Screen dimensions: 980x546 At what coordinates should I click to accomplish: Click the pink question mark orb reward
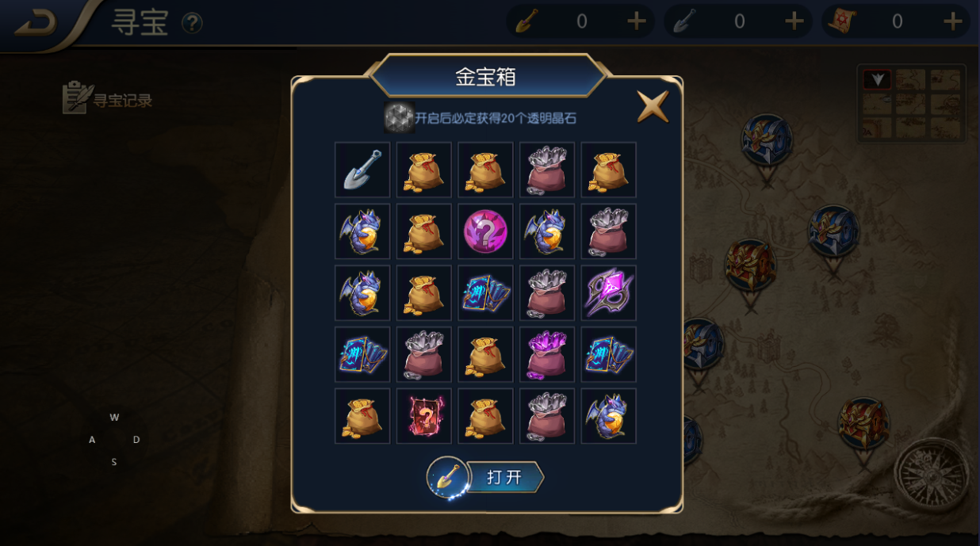(485, 231)
